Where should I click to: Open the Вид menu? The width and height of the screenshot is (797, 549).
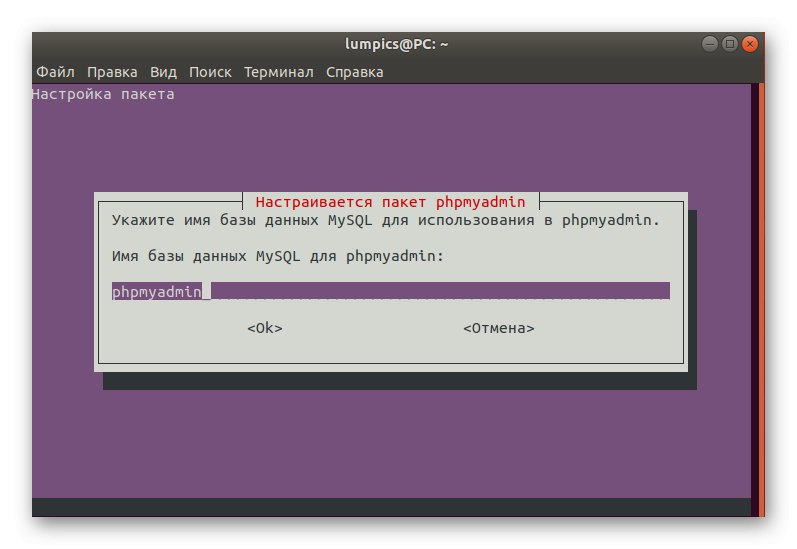point(163,72)
